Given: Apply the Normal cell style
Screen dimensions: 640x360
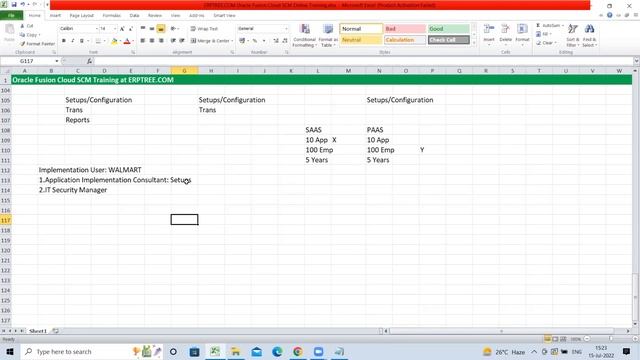Looking at the screenshot, I should pos(361,29).
